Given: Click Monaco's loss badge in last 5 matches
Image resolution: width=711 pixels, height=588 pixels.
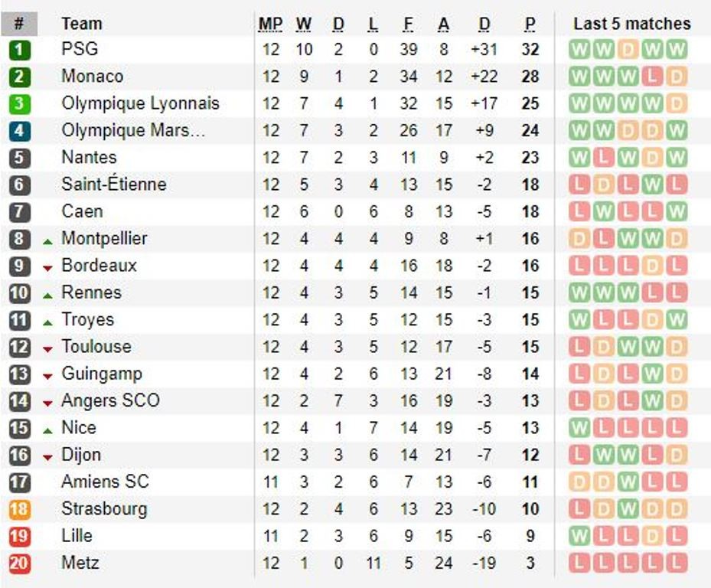Looking at the screenshot, I should [652, 77].
